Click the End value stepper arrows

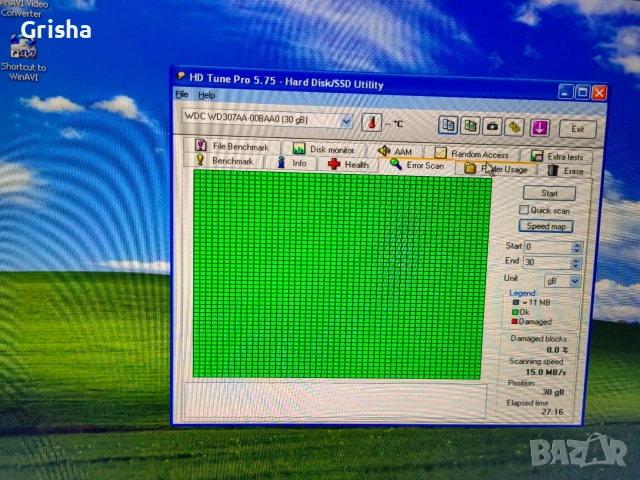click(576, 263)
